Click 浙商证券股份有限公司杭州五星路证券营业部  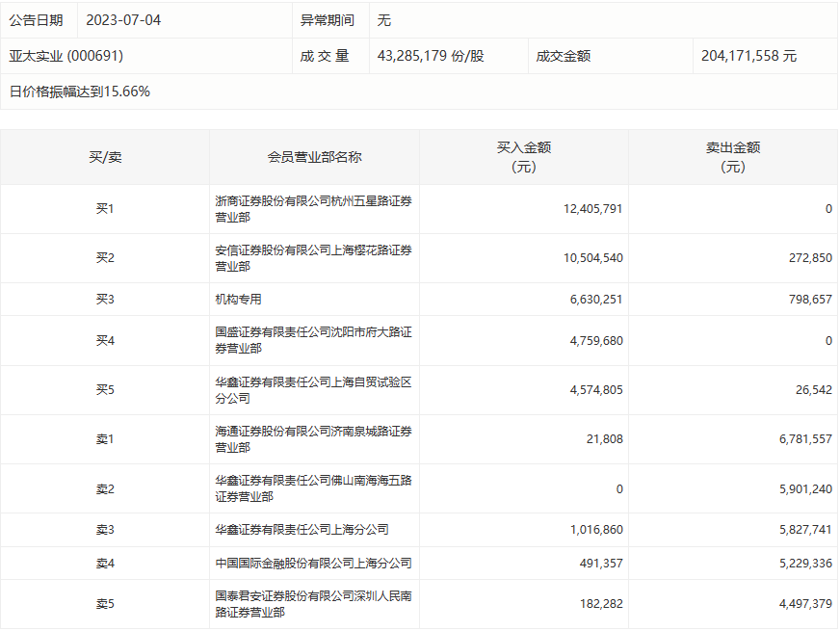[x=313, y=209]
